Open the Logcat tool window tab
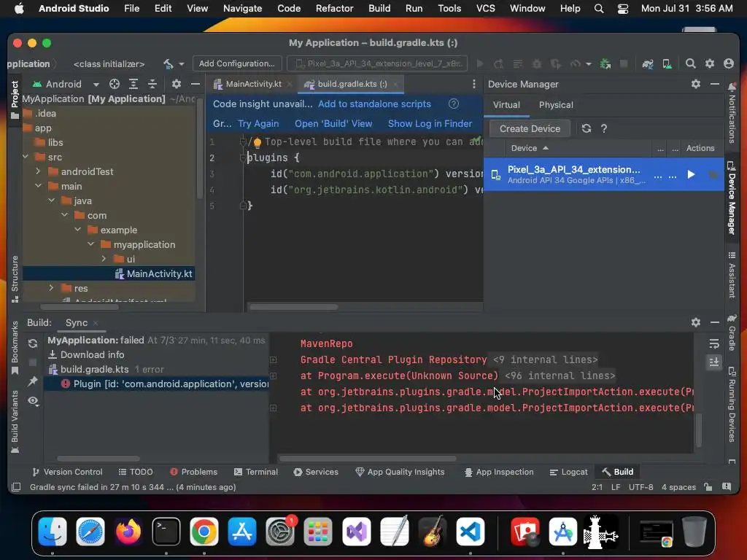The height and width of the screenshot is (560, 747). pyautogui.click(x=568, y=472)
